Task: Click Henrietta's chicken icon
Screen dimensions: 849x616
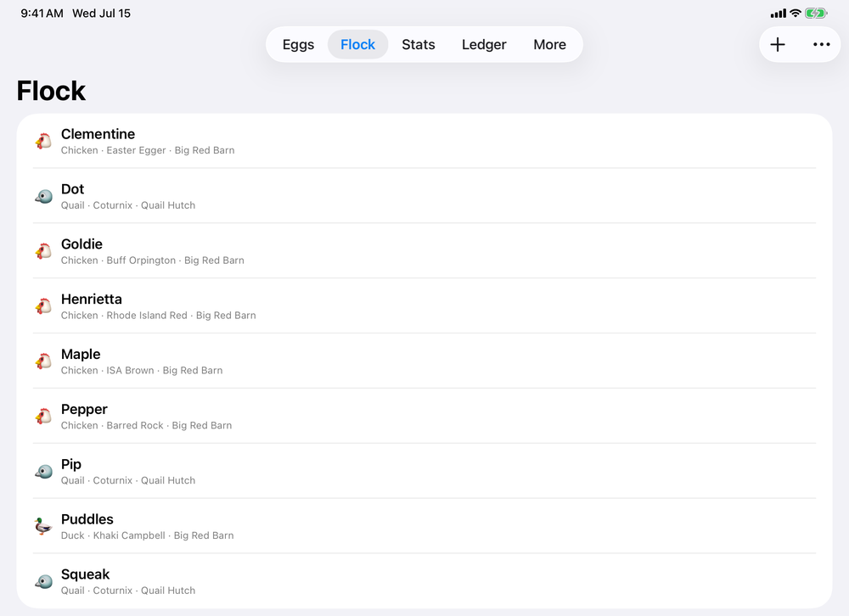Action: [43, 306]
